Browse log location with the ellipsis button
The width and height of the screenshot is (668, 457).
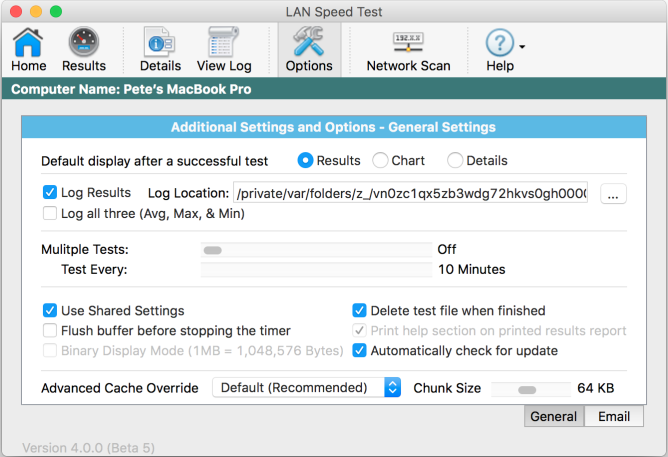tap(613, 194)
